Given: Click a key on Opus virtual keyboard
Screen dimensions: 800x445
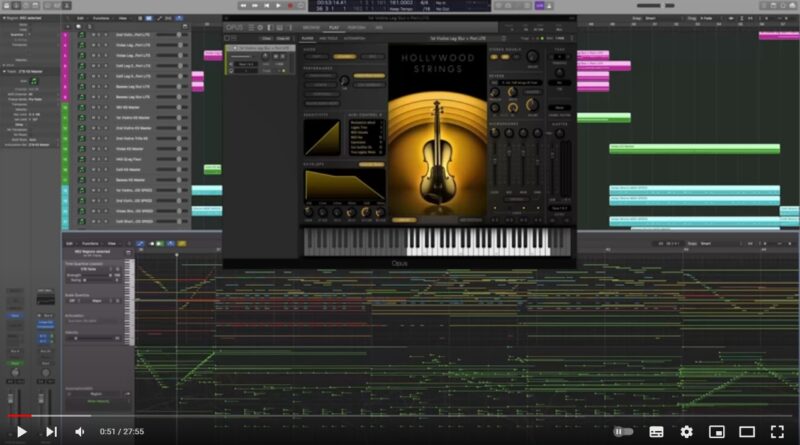Looking at the screenshot, I should pyautogui.click(x=437, y=242).
